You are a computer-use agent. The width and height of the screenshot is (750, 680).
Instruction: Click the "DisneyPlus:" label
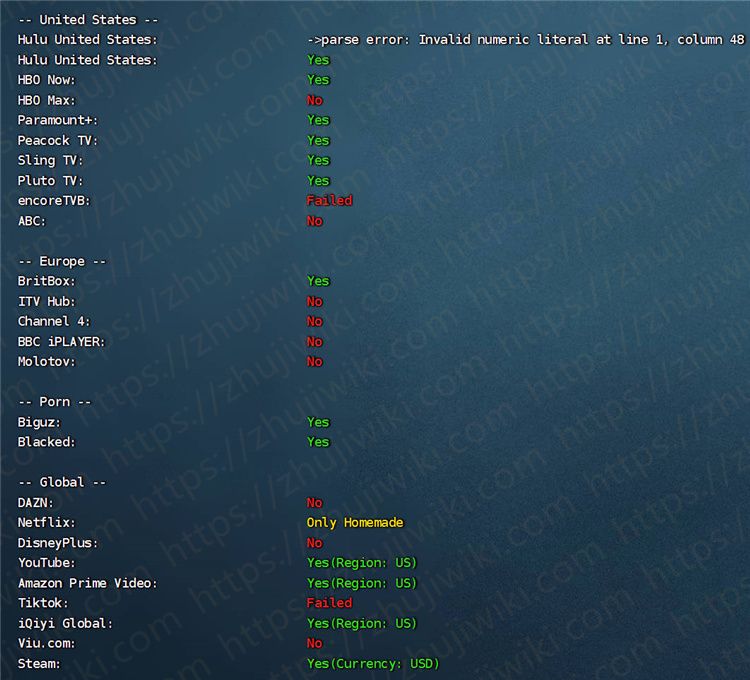point(58,543)
